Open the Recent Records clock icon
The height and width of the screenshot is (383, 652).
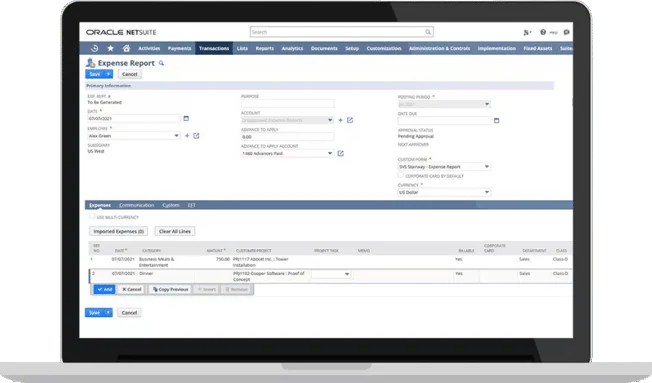tap(95, 48)
